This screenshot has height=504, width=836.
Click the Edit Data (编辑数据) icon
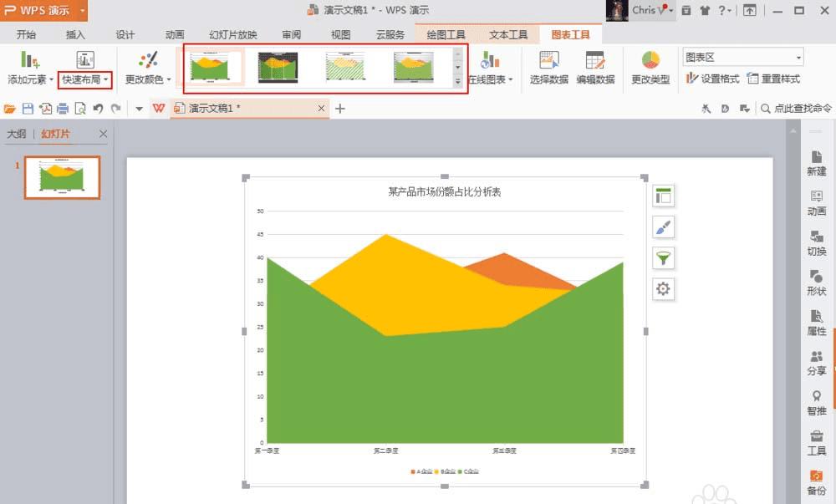[595, 59]
